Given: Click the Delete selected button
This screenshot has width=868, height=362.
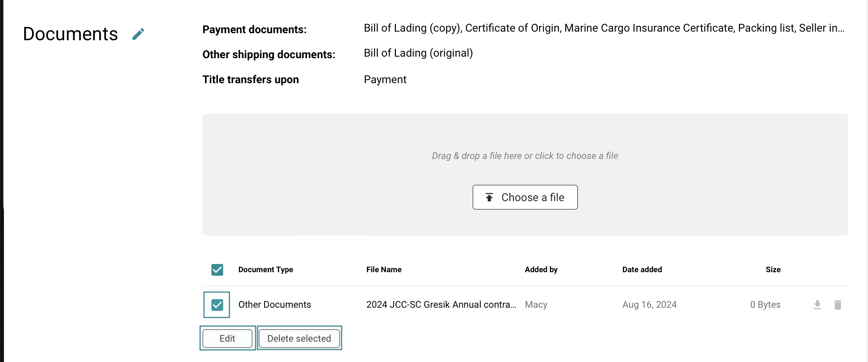Looking at the screenshot, I should click(x=299, y=338).
